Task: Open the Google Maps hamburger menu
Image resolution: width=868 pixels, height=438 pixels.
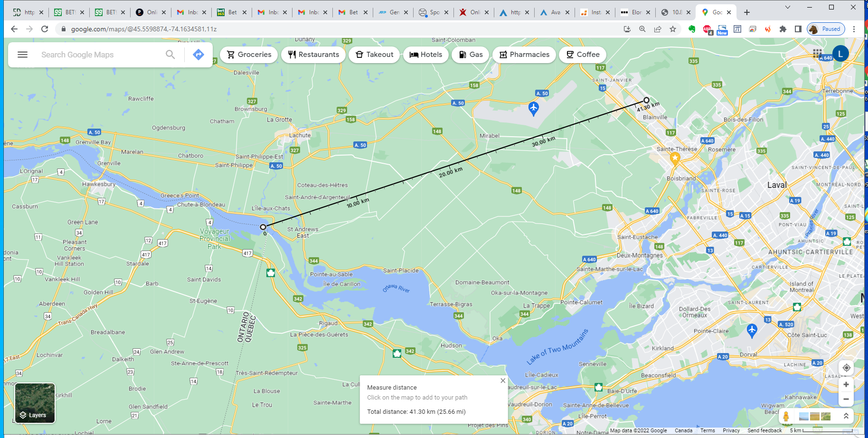Action: 22,55
